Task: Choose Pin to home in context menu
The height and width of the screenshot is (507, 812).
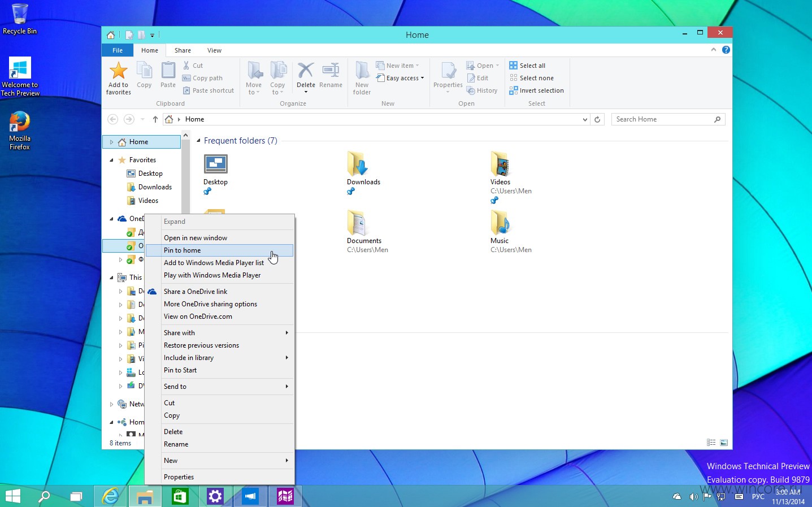Action: point(220,250)
